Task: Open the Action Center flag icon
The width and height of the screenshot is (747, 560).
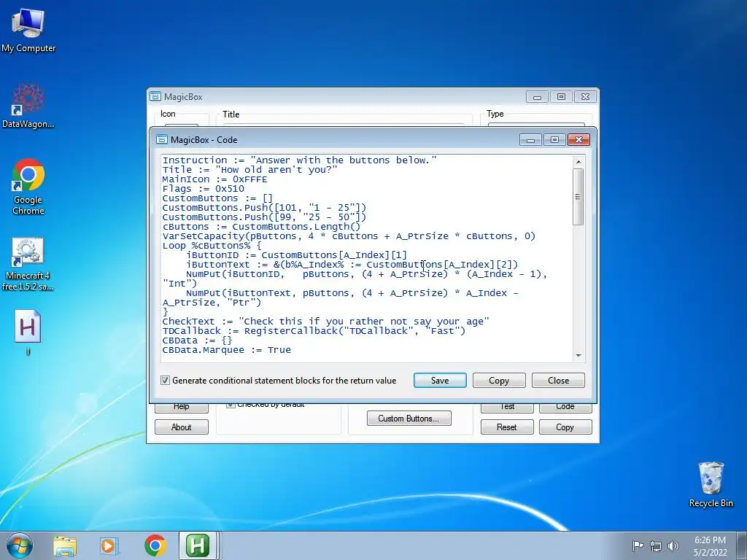Action: pos(637,545)
